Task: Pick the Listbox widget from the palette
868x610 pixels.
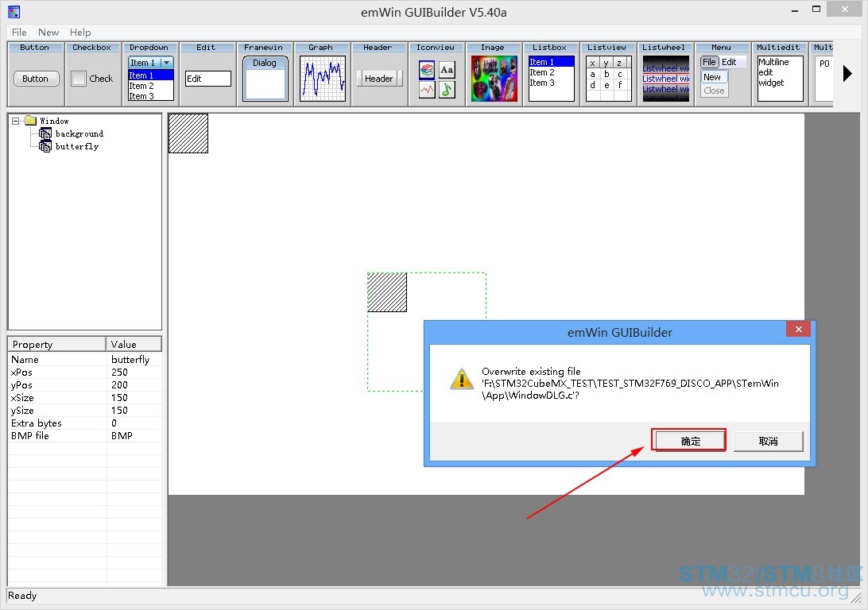Action: 552,74
